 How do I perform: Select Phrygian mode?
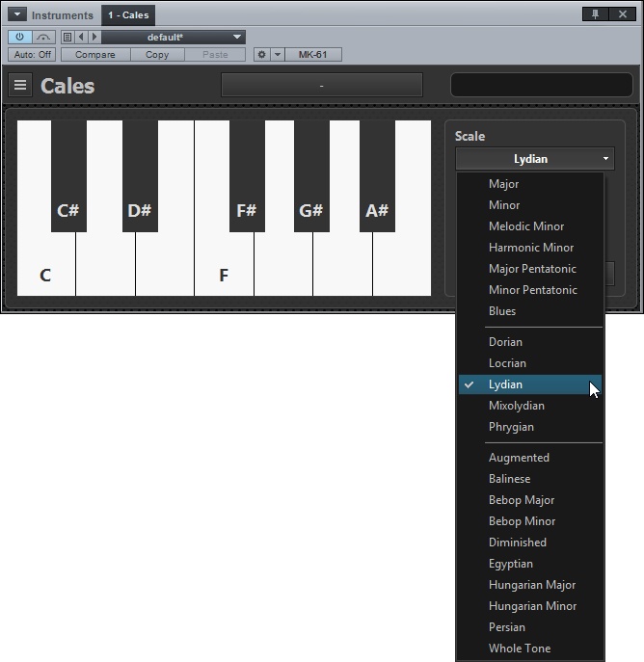pos(530,427)
